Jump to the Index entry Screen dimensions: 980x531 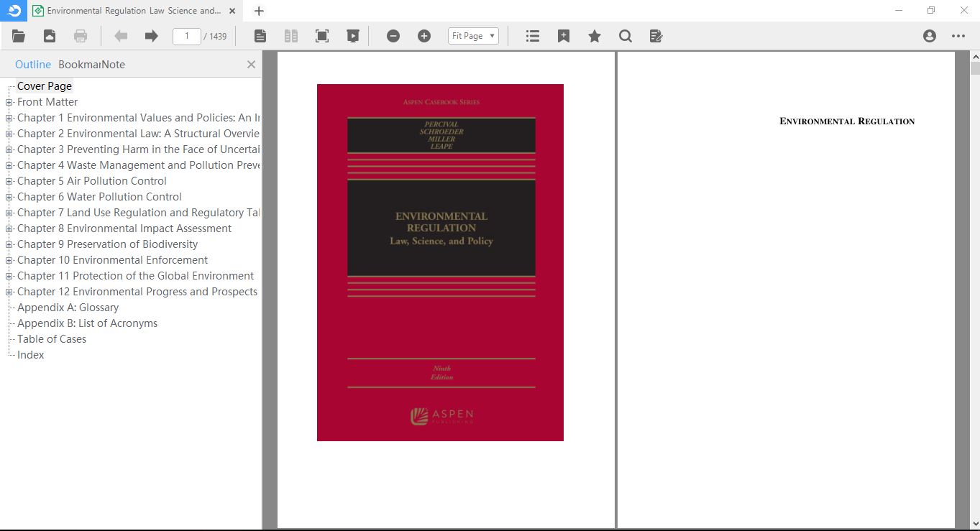pos(31,355)
